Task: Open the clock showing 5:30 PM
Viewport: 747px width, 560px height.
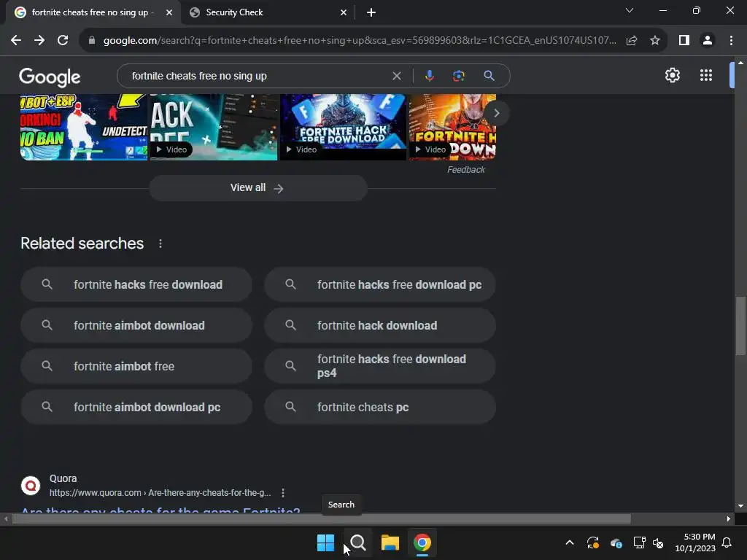Action: pos(695,542)
